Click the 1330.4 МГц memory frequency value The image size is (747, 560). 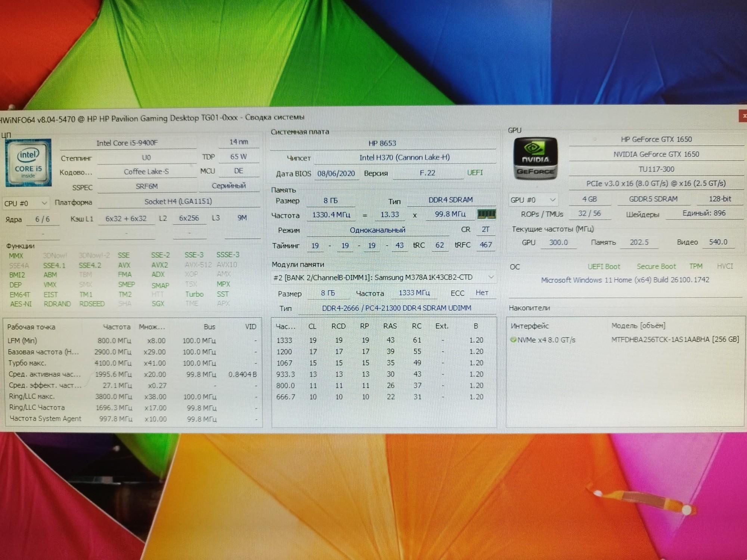pyautogui.click(x=332, y=215)
